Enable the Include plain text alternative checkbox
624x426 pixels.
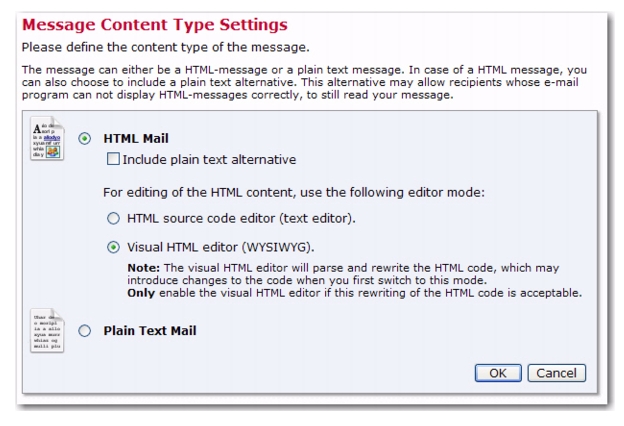113,159
